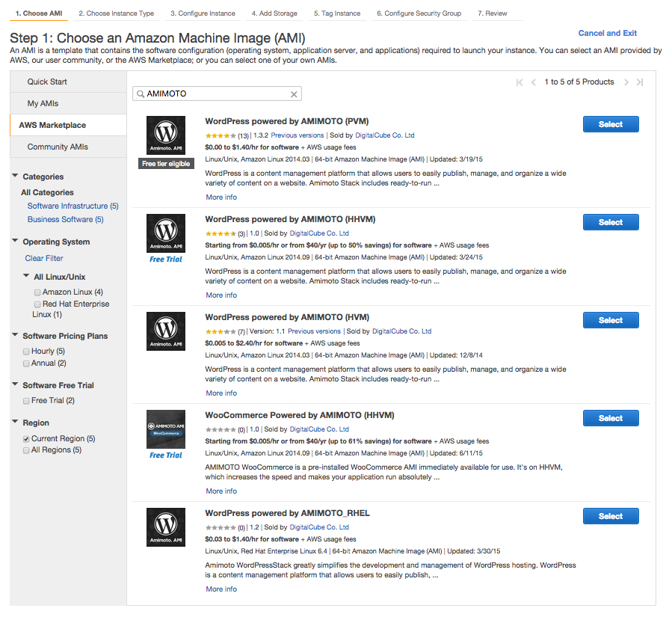Go to step 6 Configure Security Group
The height and width of the screenshot is (629, 672).
click(x=419, y=13)
